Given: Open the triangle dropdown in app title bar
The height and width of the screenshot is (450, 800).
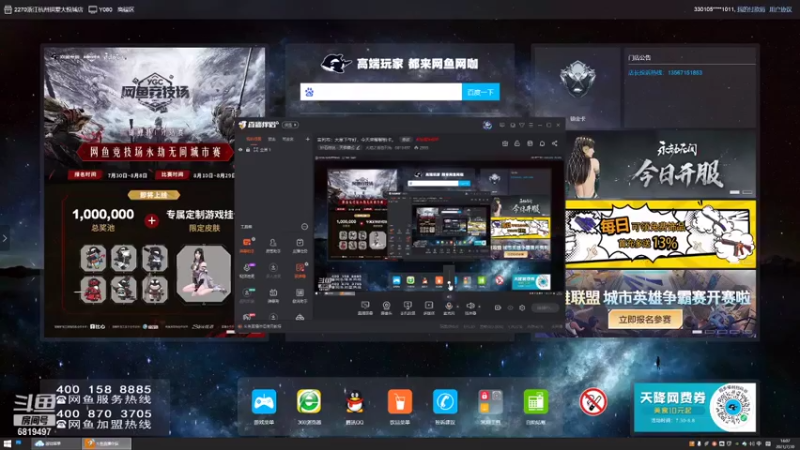Looking at the screenshot, I should [521, 125].
